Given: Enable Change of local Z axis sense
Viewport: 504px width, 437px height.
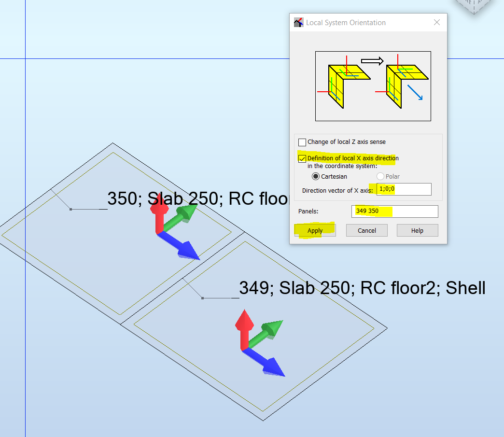Looking at the screenshot, I should click(x=303, y=142).
